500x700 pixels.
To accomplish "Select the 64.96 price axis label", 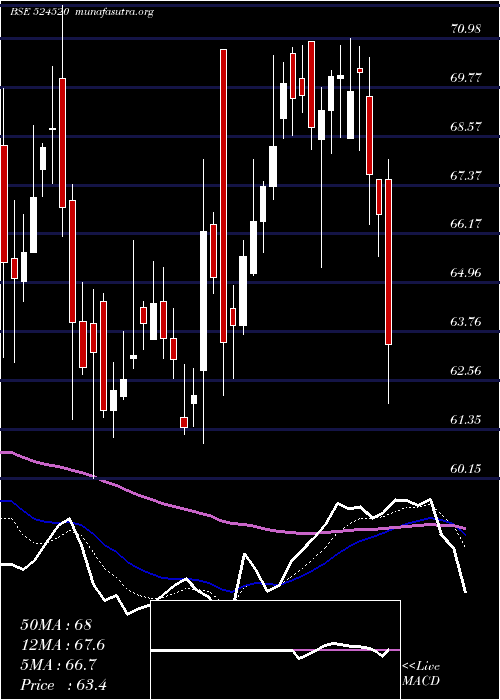I will 466,273.
